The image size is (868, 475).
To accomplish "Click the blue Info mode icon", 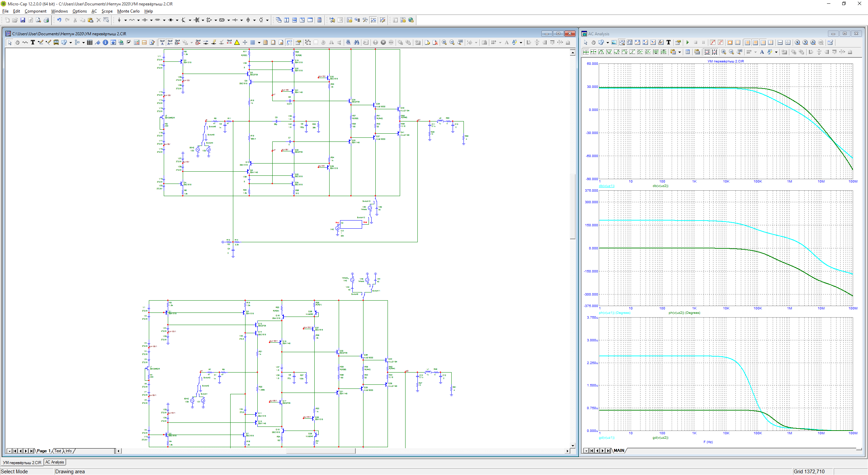I will [x=105, y=42].
